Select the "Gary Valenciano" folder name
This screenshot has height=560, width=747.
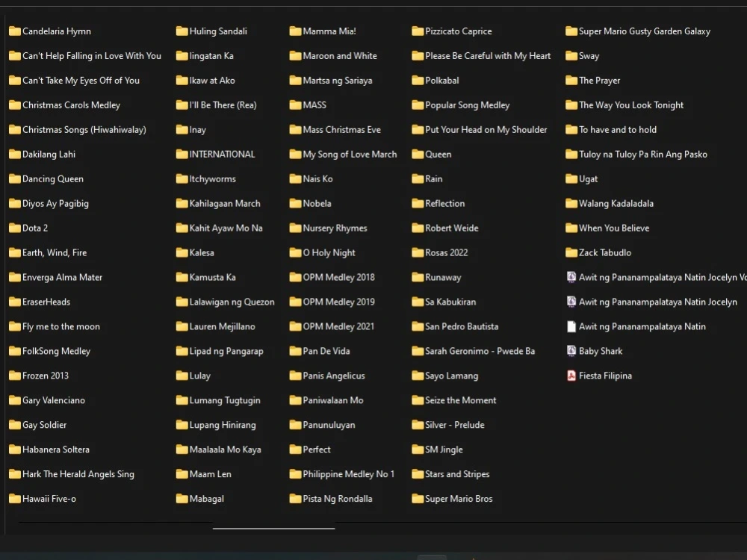click(54, 400)
